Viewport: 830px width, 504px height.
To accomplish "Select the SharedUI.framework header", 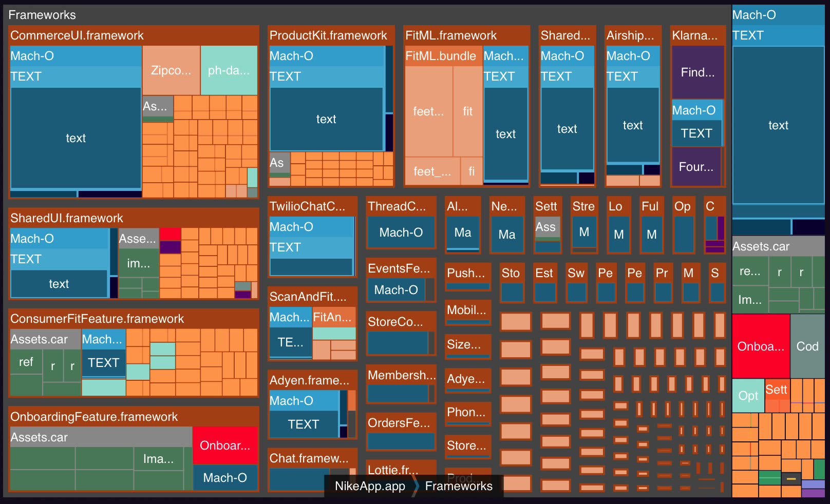I will (134, 218).
